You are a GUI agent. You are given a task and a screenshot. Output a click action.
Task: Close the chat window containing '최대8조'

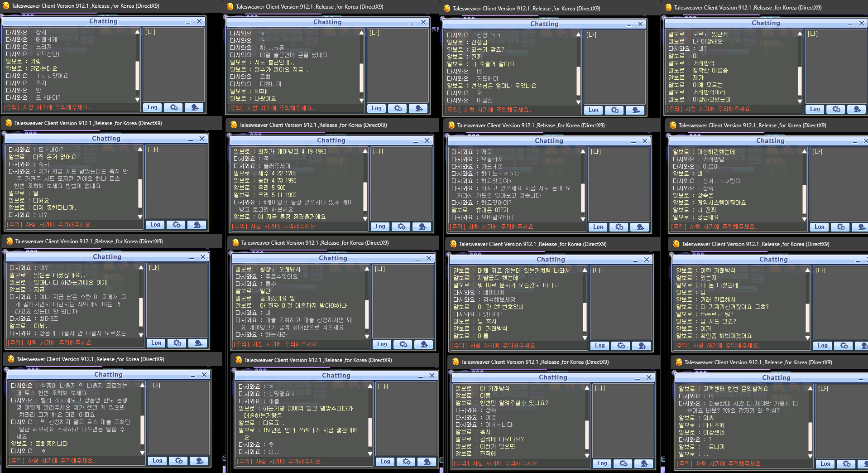[203, 257]
